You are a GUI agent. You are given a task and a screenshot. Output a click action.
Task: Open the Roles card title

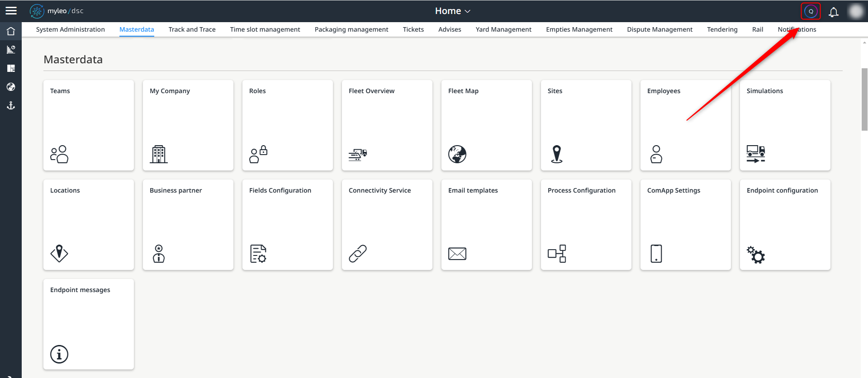(257, 91)
